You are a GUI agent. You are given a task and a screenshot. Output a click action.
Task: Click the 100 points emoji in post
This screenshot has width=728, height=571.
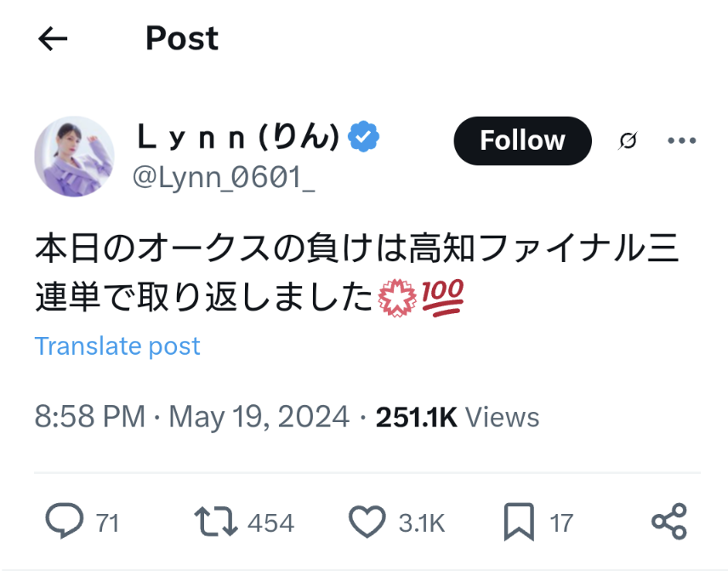point(443,298)
